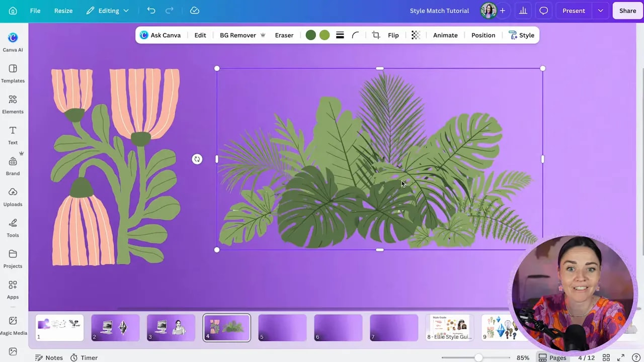Enter fullscreen mode icon

[621, 358]
